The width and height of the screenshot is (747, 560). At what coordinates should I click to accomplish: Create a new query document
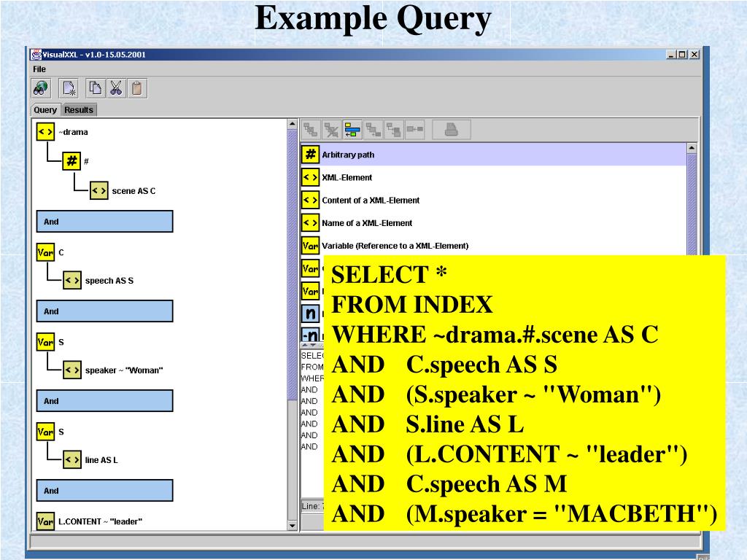coord(69,88)
